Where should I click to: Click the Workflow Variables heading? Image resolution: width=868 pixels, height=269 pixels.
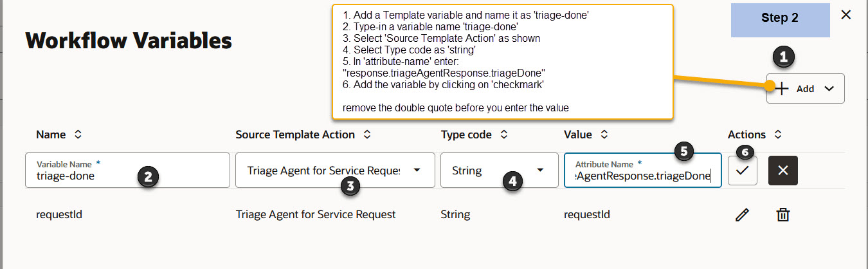(x=129, y=41)
